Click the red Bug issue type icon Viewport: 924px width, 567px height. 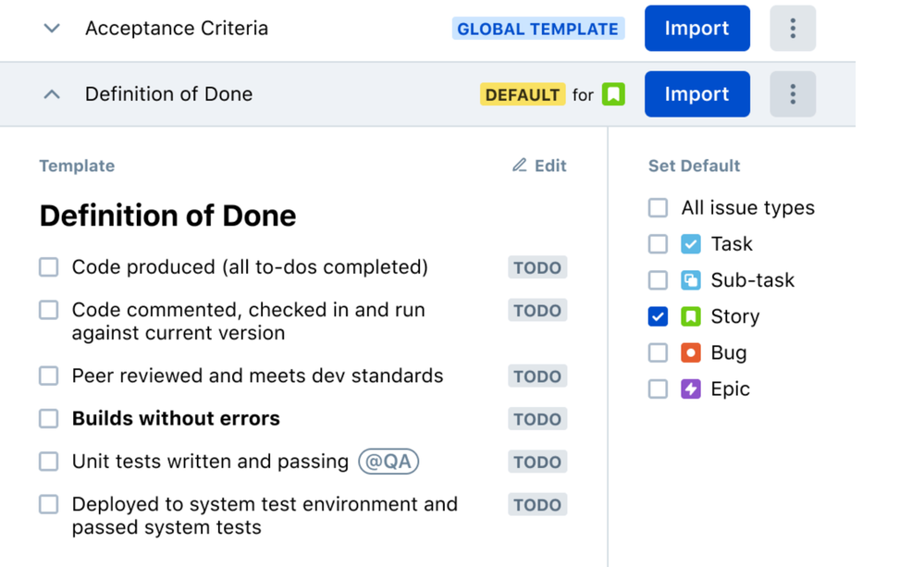point(691,352)
